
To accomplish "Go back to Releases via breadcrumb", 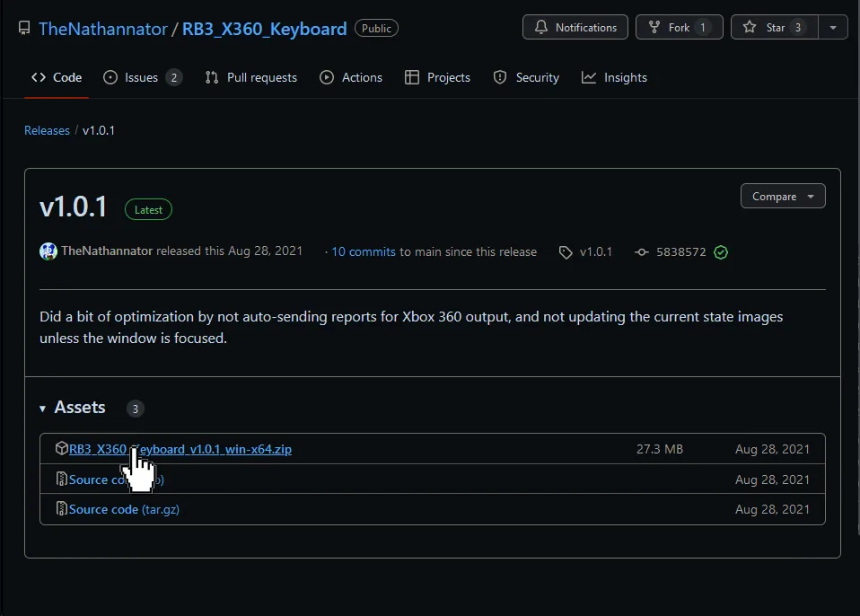I will [x=47, y=130].
